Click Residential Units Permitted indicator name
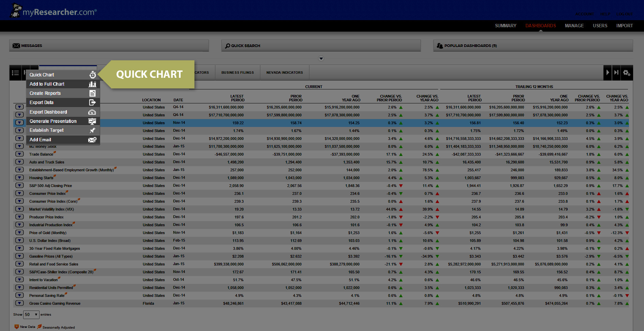Viewport: 644px width, 331px height. (51, 288)
